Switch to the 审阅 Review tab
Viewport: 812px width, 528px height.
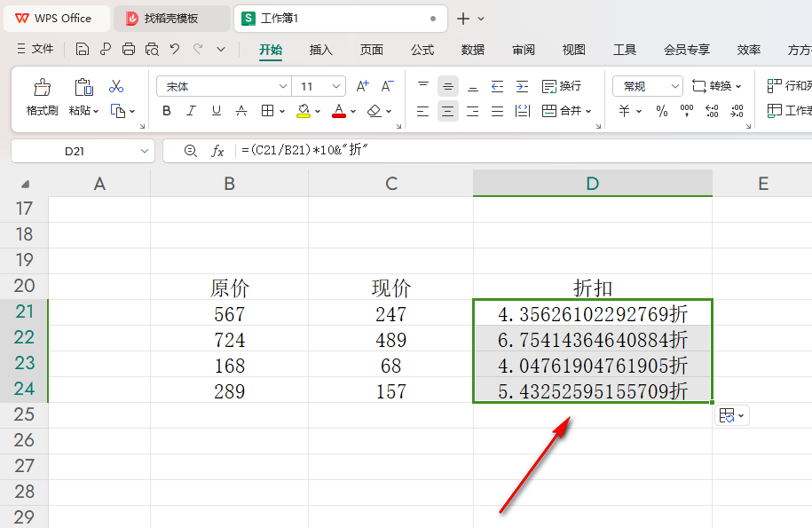pos(524,50)
